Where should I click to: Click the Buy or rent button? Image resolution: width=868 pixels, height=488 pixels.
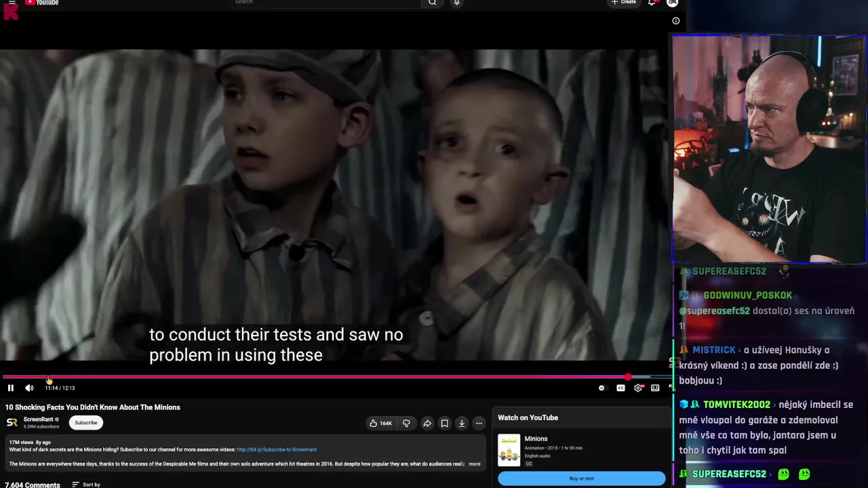point(582,479)
